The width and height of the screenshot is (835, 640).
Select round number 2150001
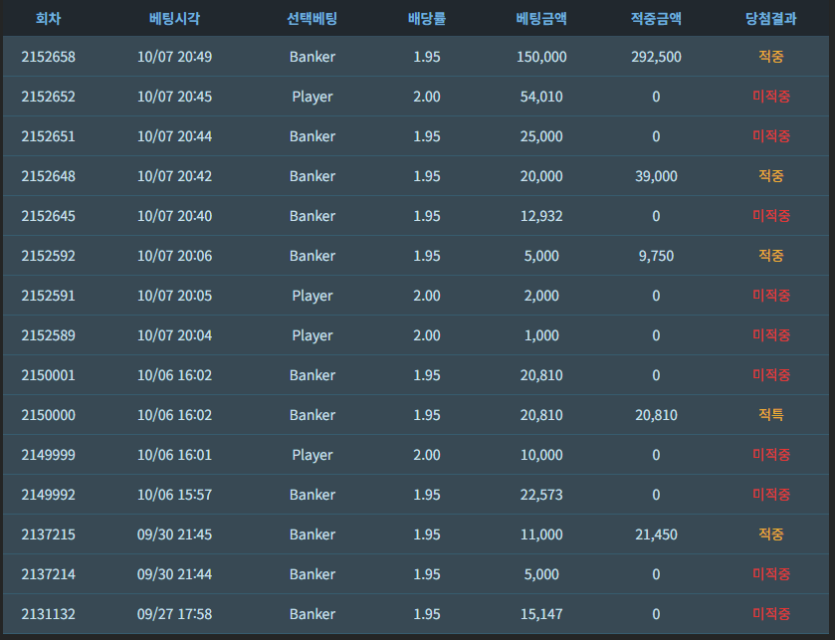point(48,375)
